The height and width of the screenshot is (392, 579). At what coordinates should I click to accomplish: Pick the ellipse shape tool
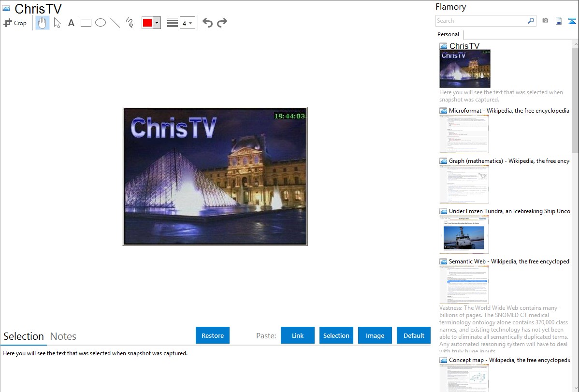pos(101,23)
